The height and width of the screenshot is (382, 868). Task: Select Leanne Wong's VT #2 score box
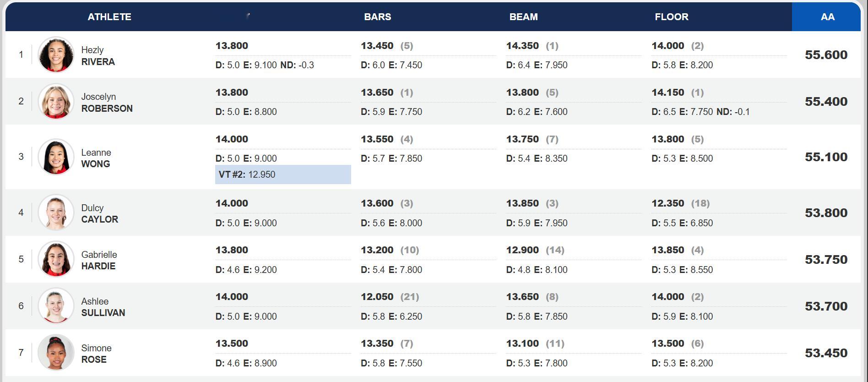[x=283, y=175]
